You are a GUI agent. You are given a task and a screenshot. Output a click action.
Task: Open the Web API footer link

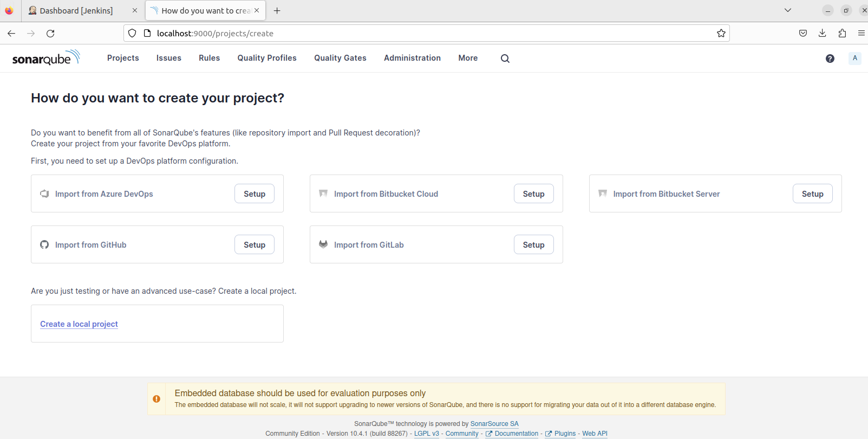(x=595, y=434)
